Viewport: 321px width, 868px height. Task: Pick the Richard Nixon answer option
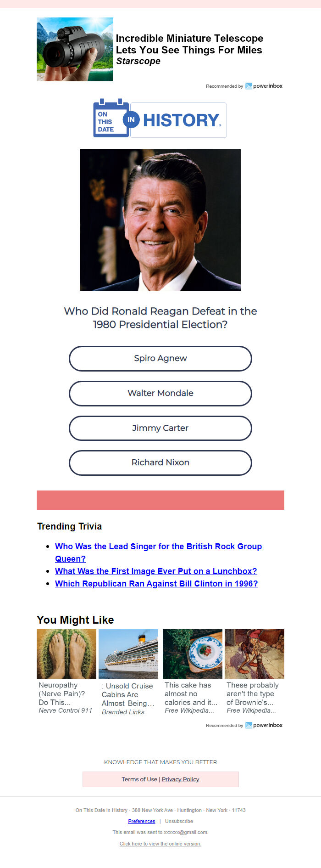pyautogui.click(x=160, y=462)
